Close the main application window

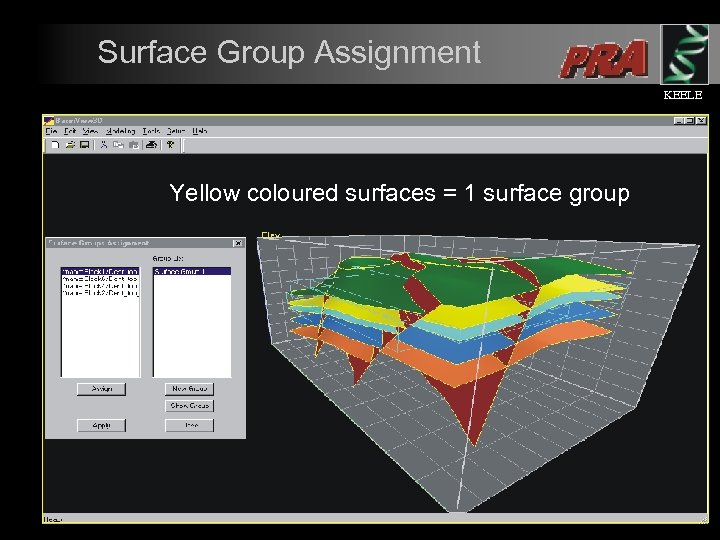pyautogui.click(x=701, y=121)
